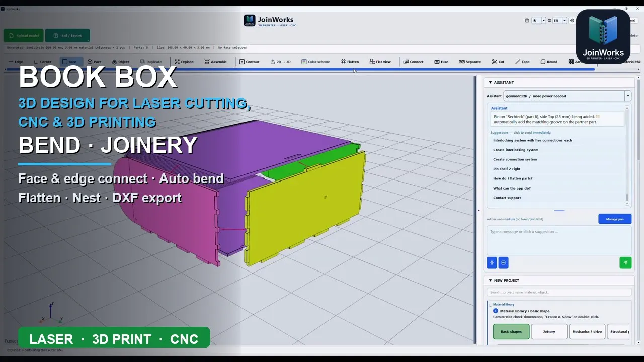Viewport: 644px width, 362px height.
Task: Select the Mechanics / drive tab
Action: 587,331
